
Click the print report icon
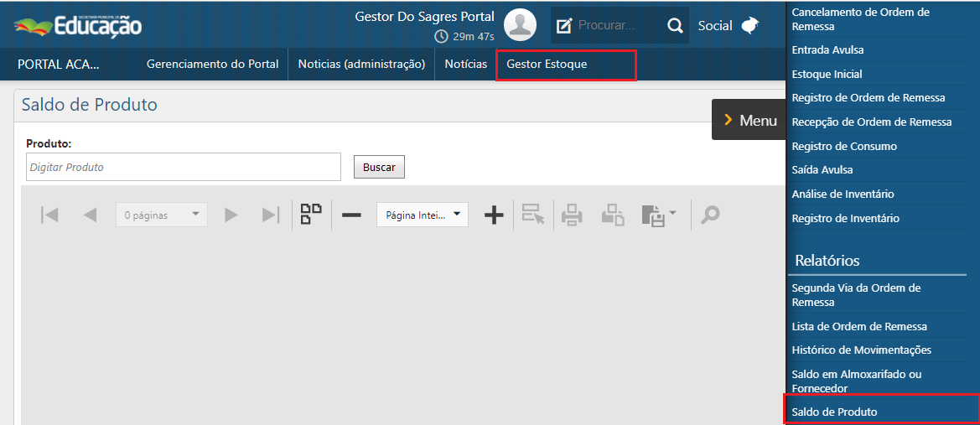(572, 215)
